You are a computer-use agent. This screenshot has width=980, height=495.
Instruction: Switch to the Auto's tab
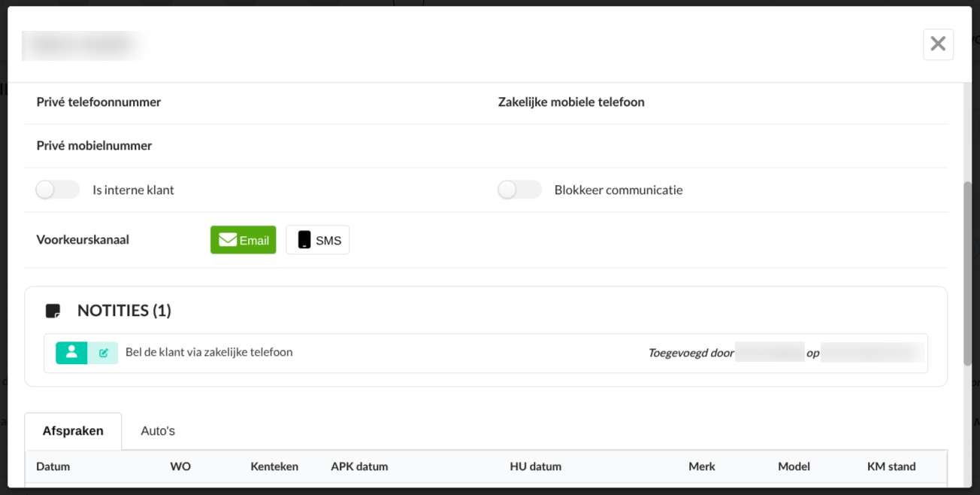158,431
